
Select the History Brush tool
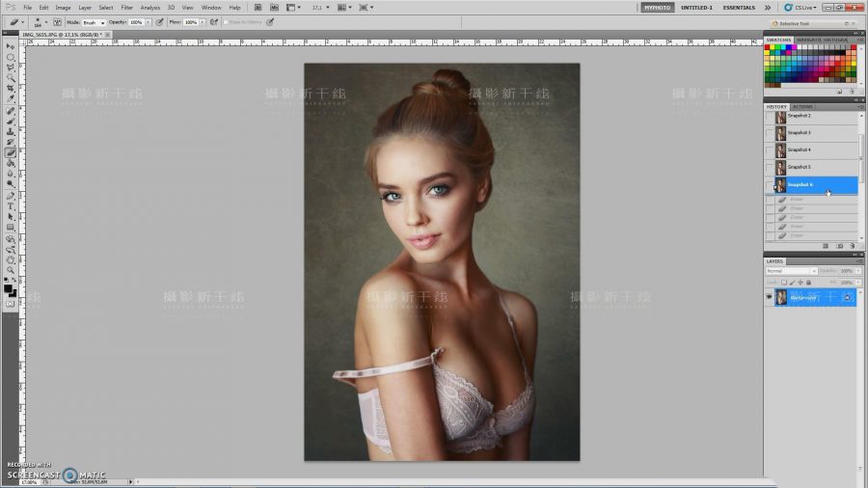coord(11,143)
